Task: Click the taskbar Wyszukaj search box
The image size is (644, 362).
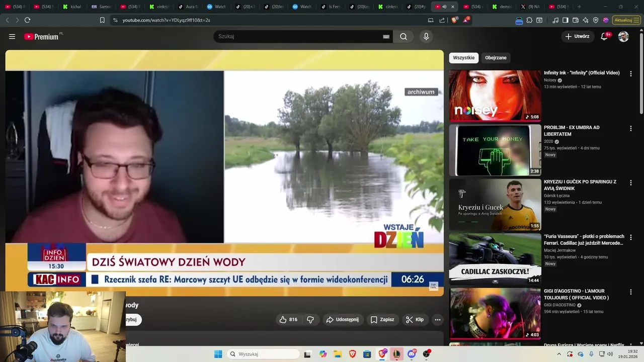Action: pyautogui.click(x=263, y=354)
